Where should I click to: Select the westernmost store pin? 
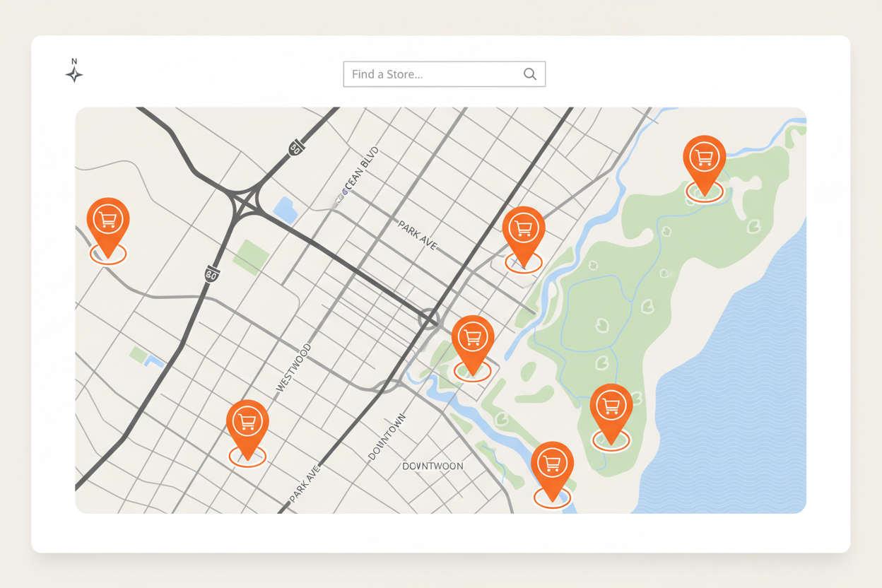(x=108, y=221)
